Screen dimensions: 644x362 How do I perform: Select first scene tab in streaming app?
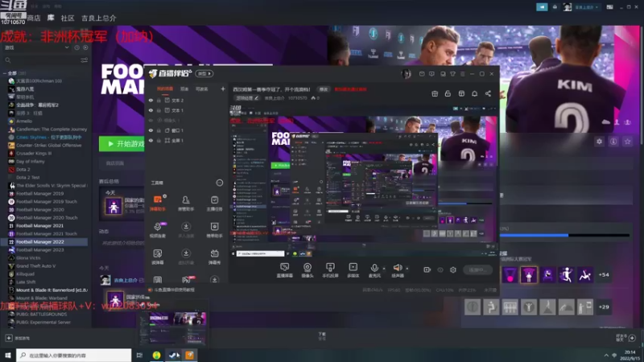165,88
